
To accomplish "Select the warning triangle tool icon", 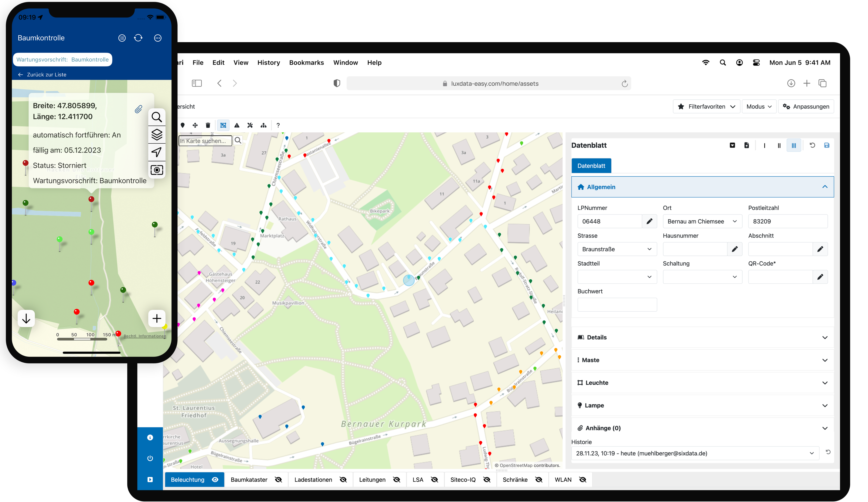I will (237, 125).
